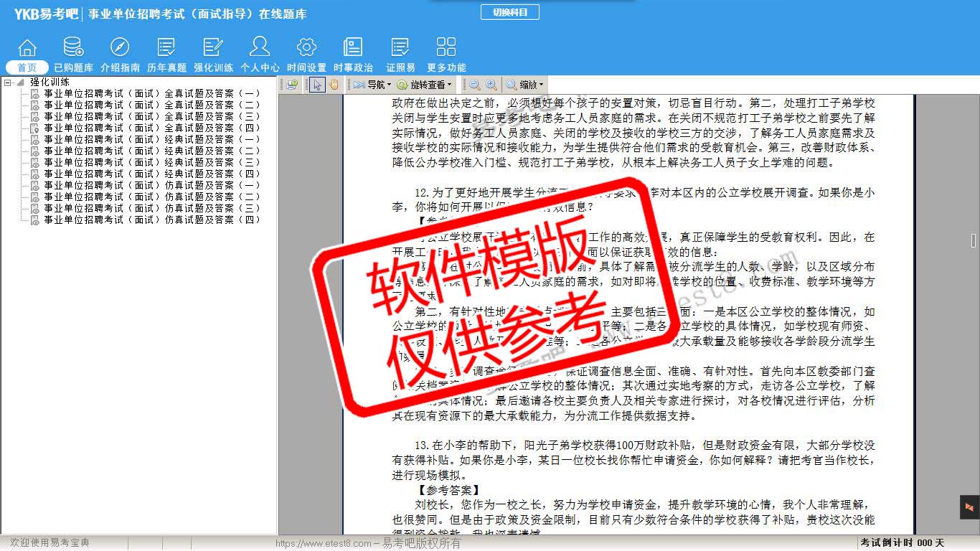Collapse the 强化训练 tree root node

tap(8, 83)
